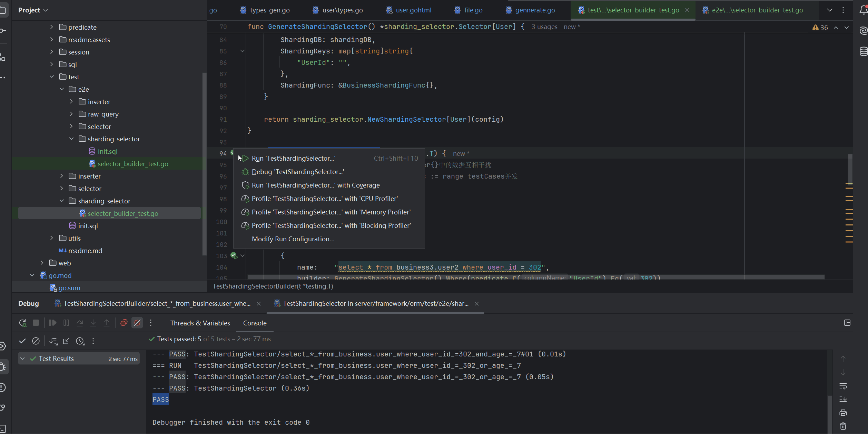Toggle Show Ignored tests filter
The width and height of the screenshot is (868, 434).
[36, 341]
